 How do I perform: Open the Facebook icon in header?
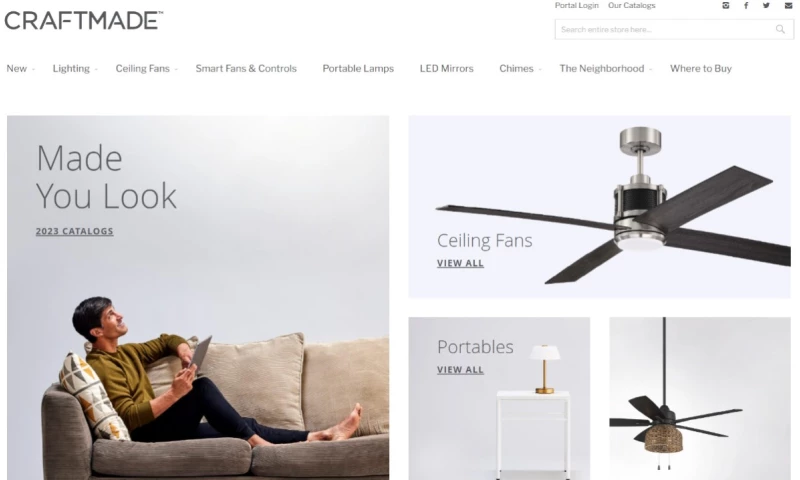[746, 6]
